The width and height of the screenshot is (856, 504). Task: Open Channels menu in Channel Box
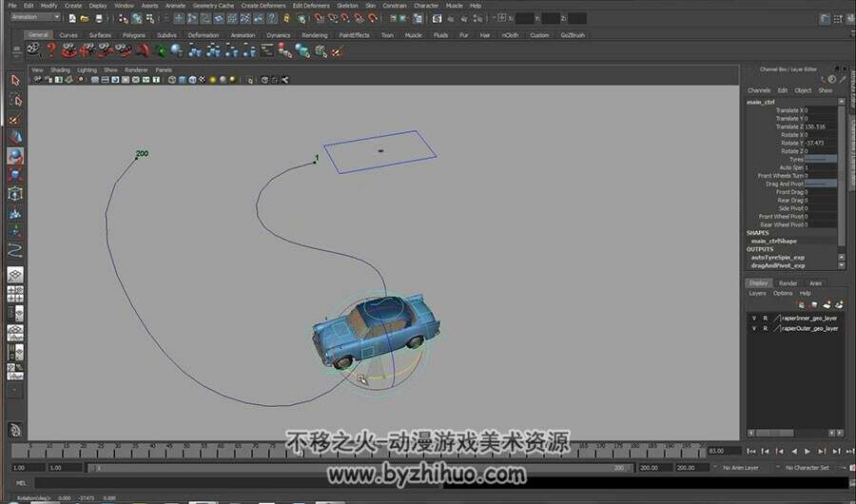click(759, 90)
